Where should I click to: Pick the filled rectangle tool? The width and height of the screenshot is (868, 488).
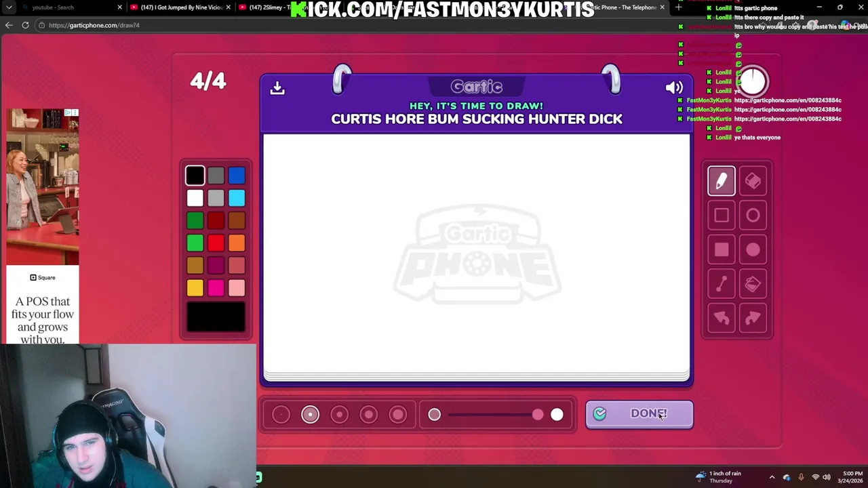[722, 250]
